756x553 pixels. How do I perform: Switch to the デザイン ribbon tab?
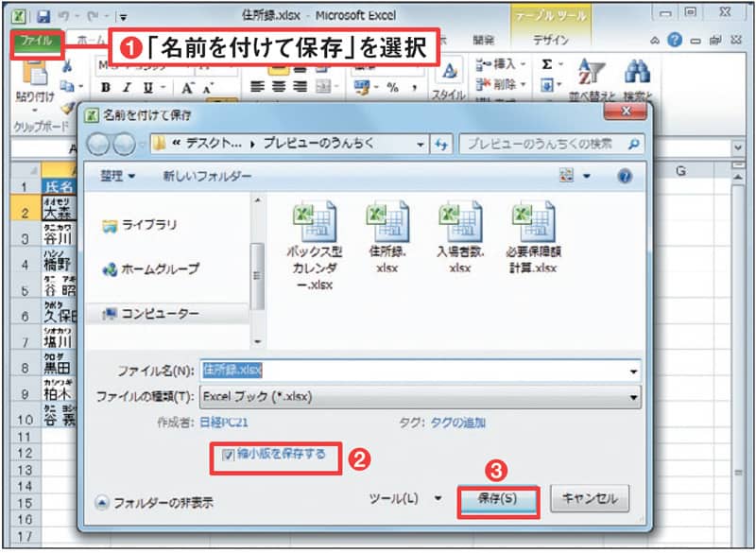550,41
